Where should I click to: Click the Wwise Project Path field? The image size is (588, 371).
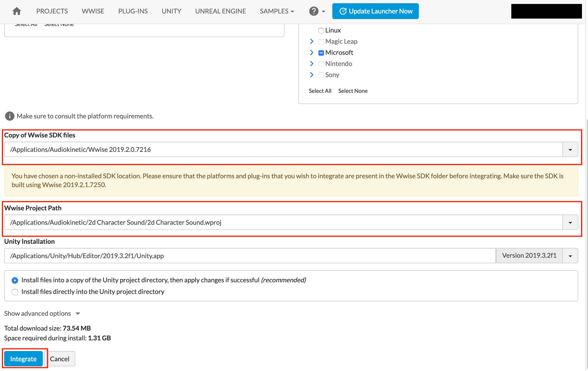pyautogui.click(x=283, y=222)
